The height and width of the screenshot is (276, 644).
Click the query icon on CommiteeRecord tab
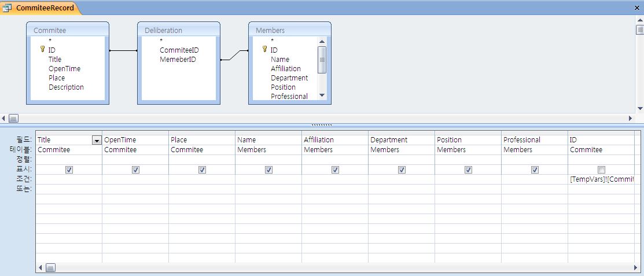(8, 8)
